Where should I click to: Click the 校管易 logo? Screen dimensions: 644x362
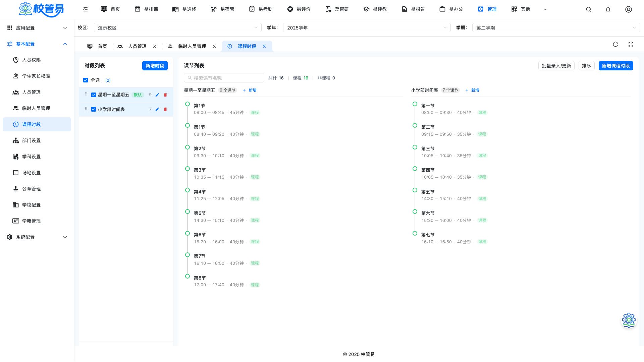[x=41, y=9]
